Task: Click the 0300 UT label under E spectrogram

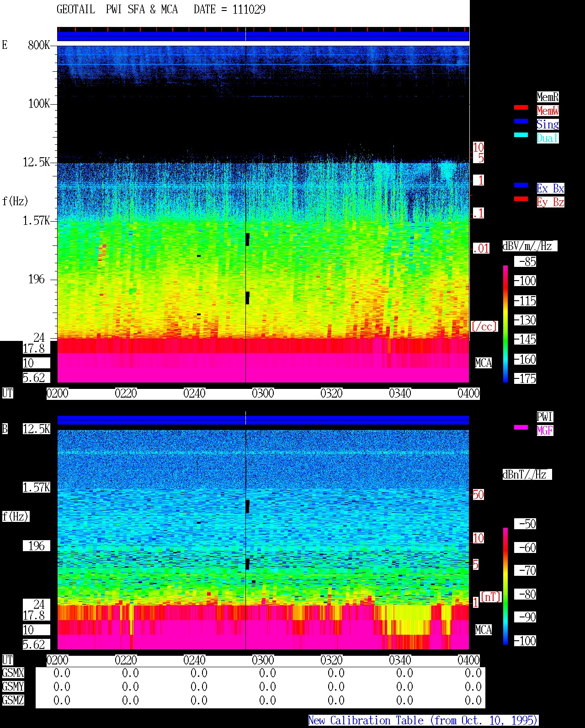Action: (263, 393)
